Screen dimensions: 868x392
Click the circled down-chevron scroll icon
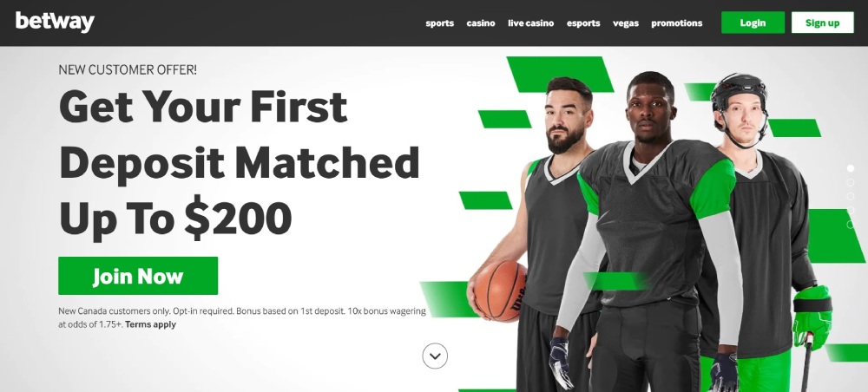pyautogui.click(x=435, y=356)
